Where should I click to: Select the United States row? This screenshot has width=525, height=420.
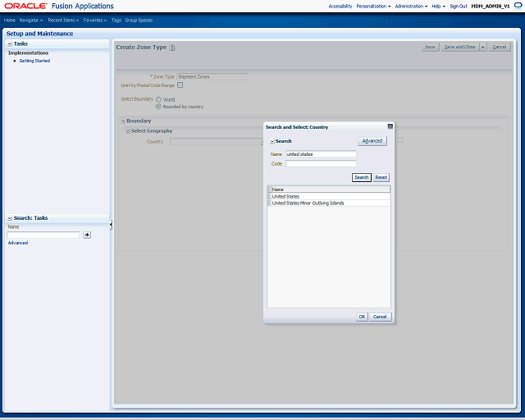coord(329,197)
